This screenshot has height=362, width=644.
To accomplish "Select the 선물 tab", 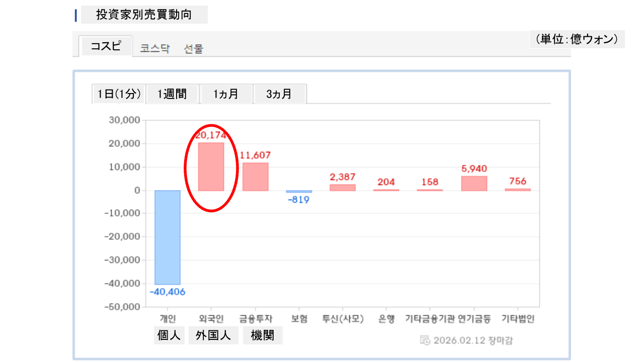I will click(x=194, y=49).
